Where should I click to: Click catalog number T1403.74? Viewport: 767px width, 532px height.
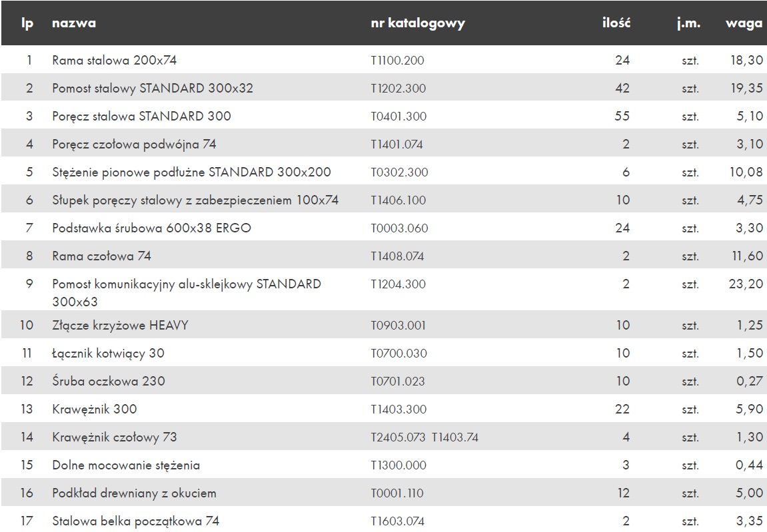pyautogui.click(x=455, y=437)
